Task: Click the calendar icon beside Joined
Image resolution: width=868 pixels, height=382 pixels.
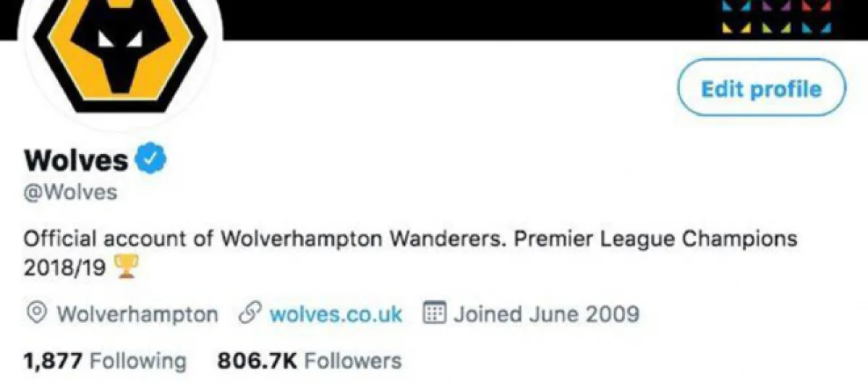Action: [433, 315]
